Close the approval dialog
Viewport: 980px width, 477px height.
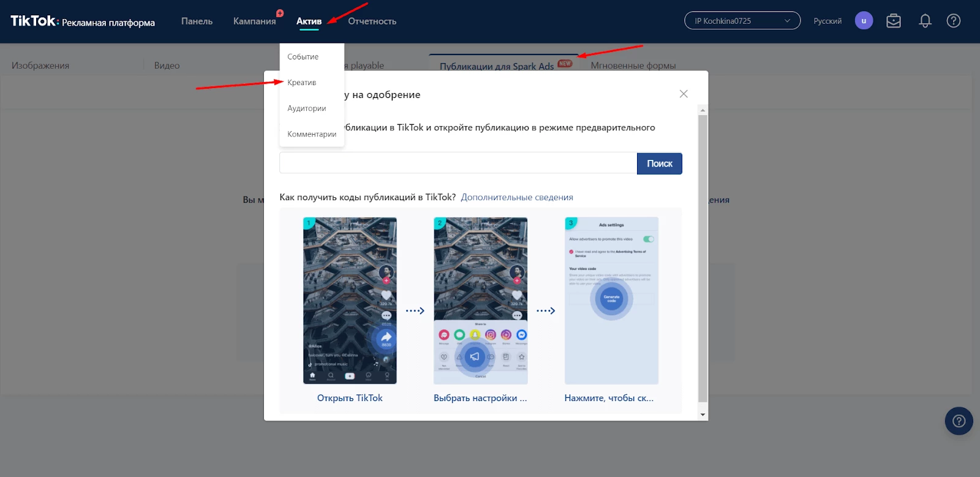pyautogui.click(x=684, y=94)
